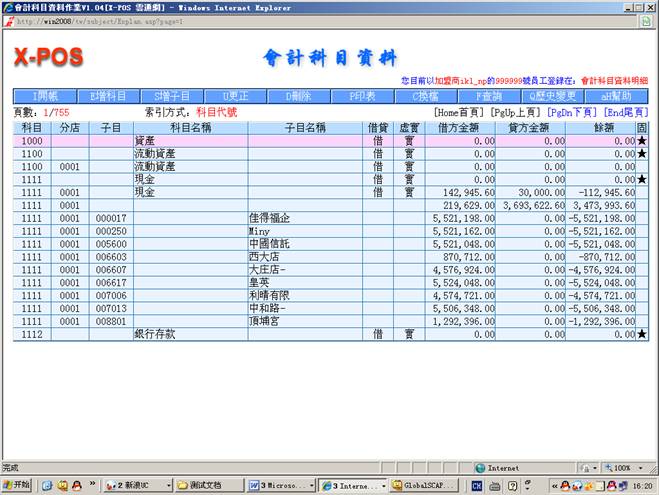
Task: Click the star icon in account 1000 row
Action: pos(642,142)
